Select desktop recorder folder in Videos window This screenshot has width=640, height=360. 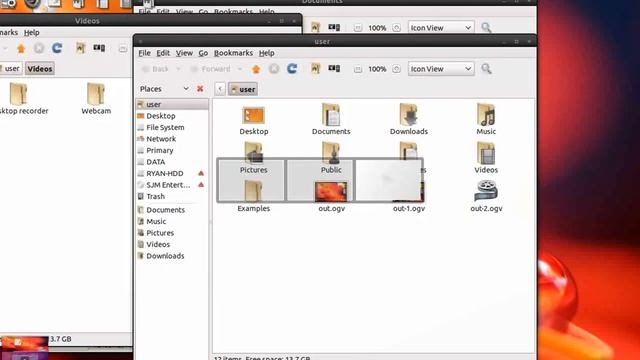(18, 95)
